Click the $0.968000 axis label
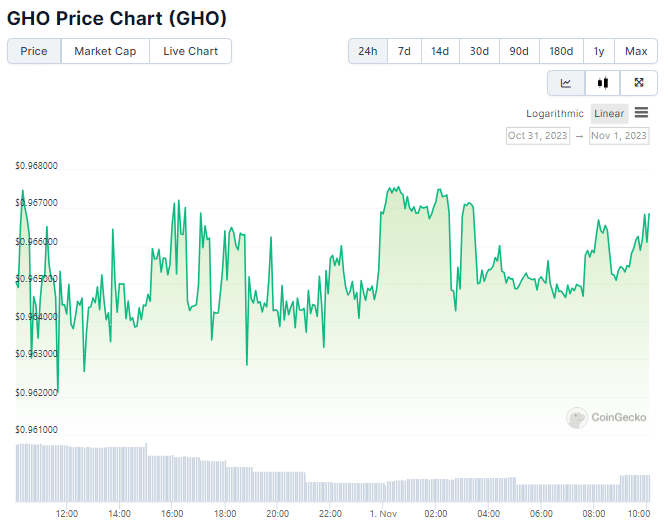Screen dimensions: 670x529 click(x=36, y=166)
